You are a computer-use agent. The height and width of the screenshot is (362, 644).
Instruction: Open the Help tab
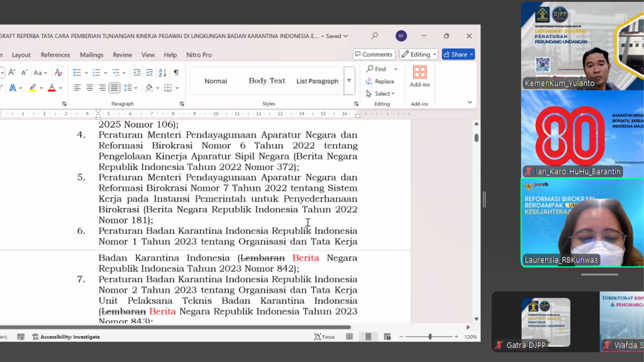click(170, 55)
